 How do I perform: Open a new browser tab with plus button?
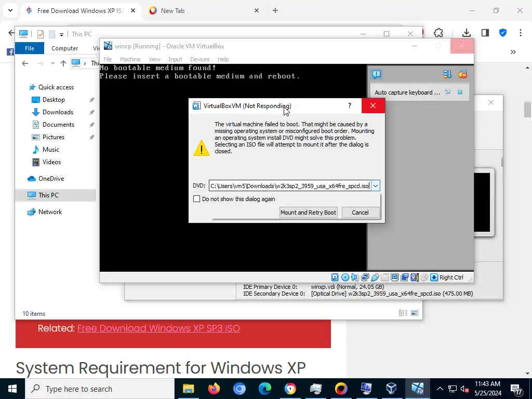click(x=275, y=10)
